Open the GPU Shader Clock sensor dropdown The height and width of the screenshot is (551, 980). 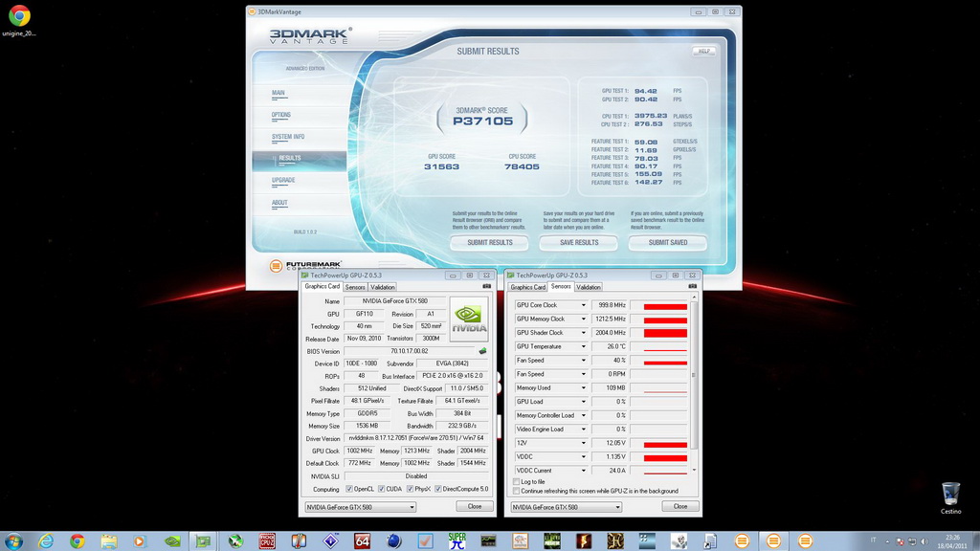tap(583, 333)
